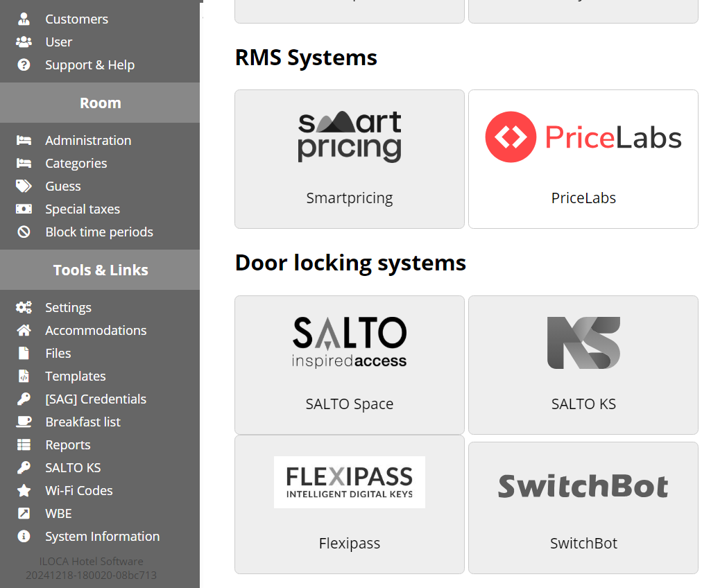The image size is (702, 588).
Task: Click the Special taxes money icon
Action: 24,209
